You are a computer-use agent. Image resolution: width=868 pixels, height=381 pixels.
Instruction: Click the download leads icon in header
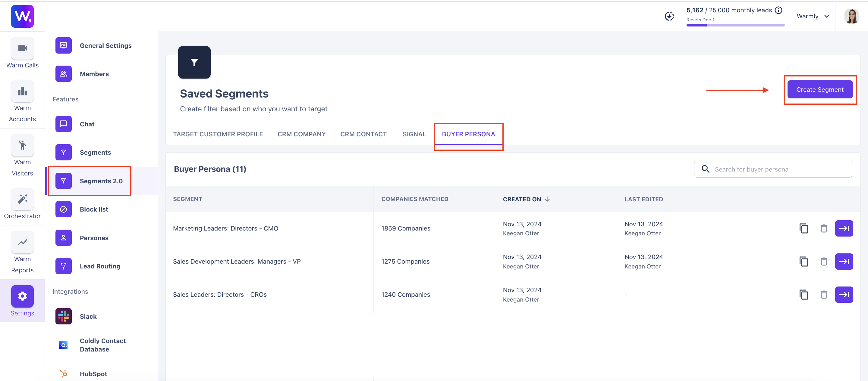[669, 16]
